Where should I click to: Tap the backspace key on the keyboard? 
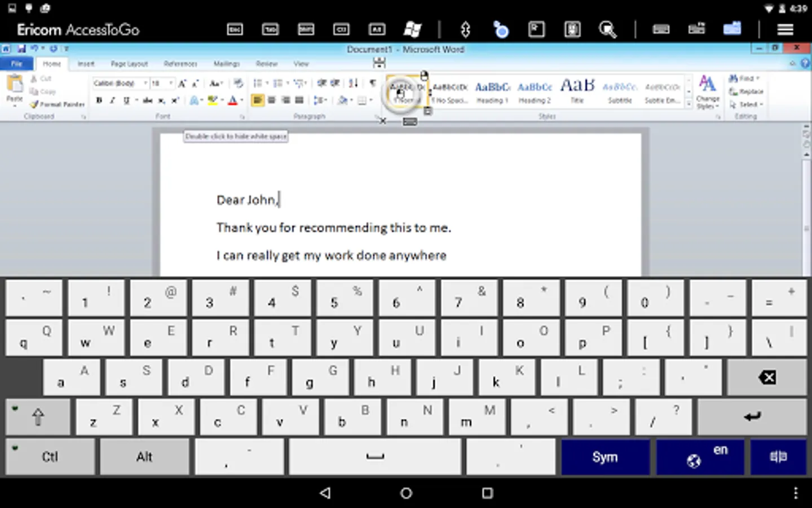click(767, 377)
